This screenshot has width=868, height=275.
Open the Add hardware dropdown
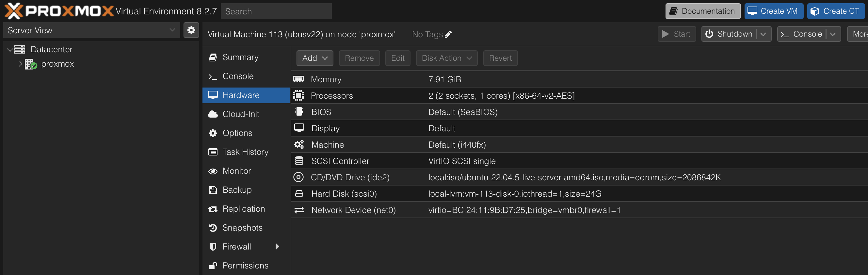[315, 58]
